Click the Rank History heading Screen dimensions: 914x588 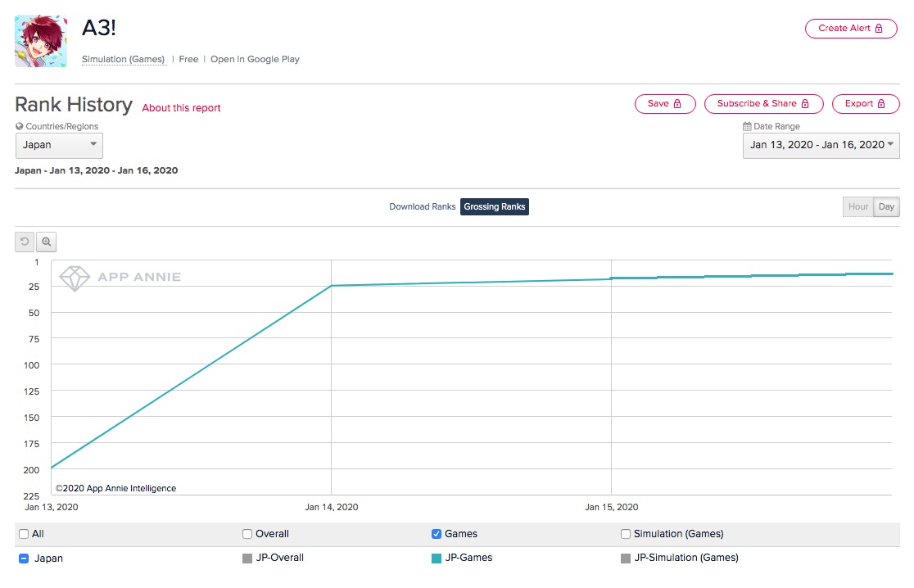coord(74,105)
